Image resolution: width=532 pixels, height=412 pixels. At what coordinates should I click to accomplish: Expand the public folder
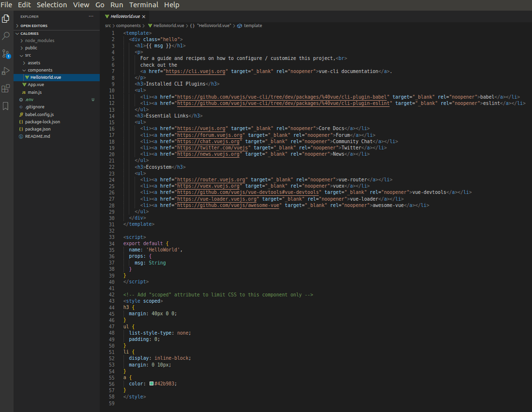point(22,48)
